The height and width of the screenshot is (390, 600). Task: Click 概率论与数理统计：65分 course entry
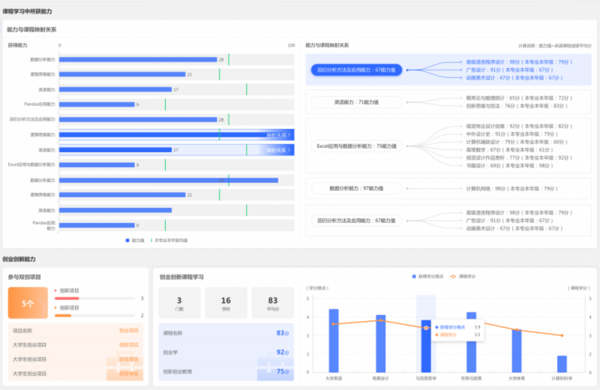pos(519,98)
